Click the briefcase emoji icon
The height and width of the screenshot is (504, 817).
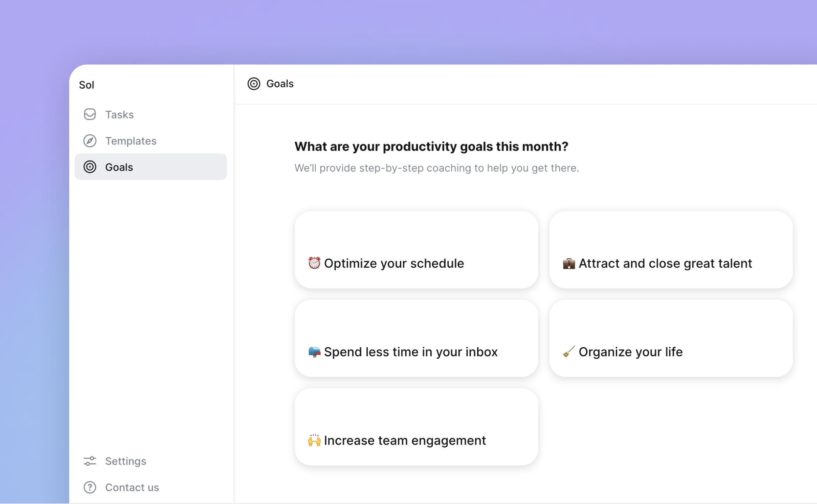pos(569,264)
